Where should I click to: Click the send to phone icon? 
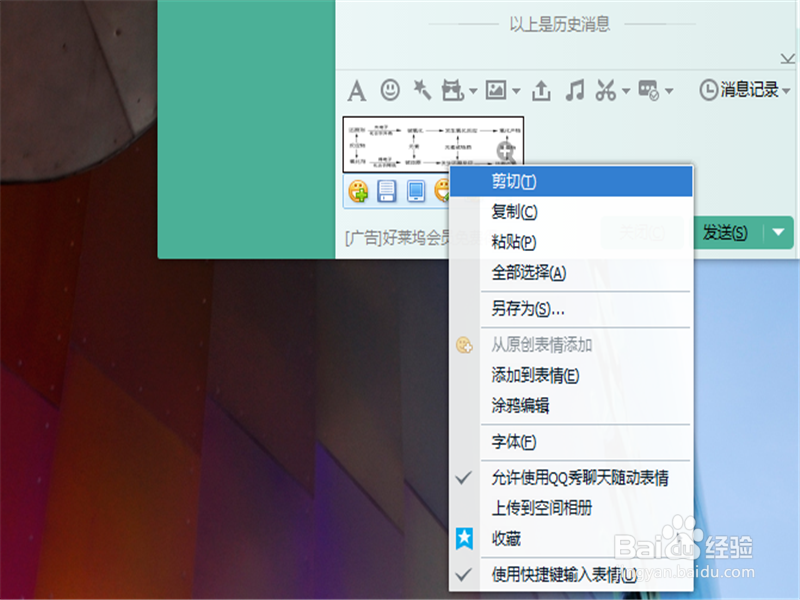click(x=416, y=191)
